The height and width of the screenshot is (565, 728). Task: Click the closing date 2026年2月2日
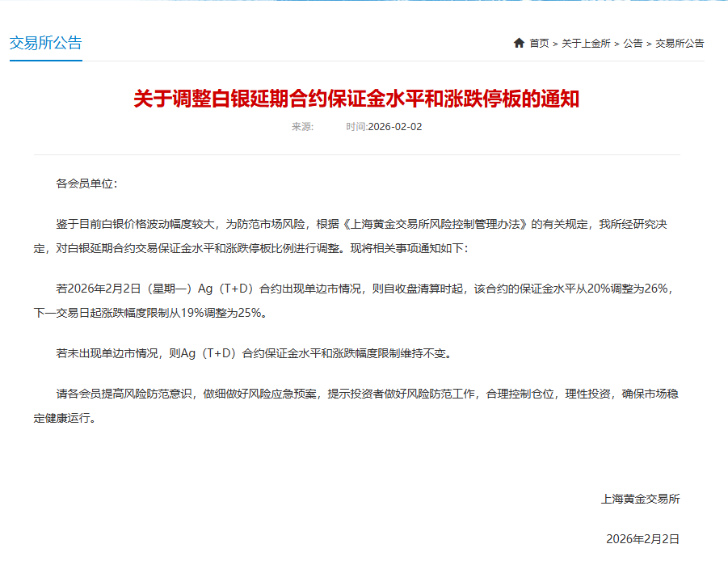[642, 539]
